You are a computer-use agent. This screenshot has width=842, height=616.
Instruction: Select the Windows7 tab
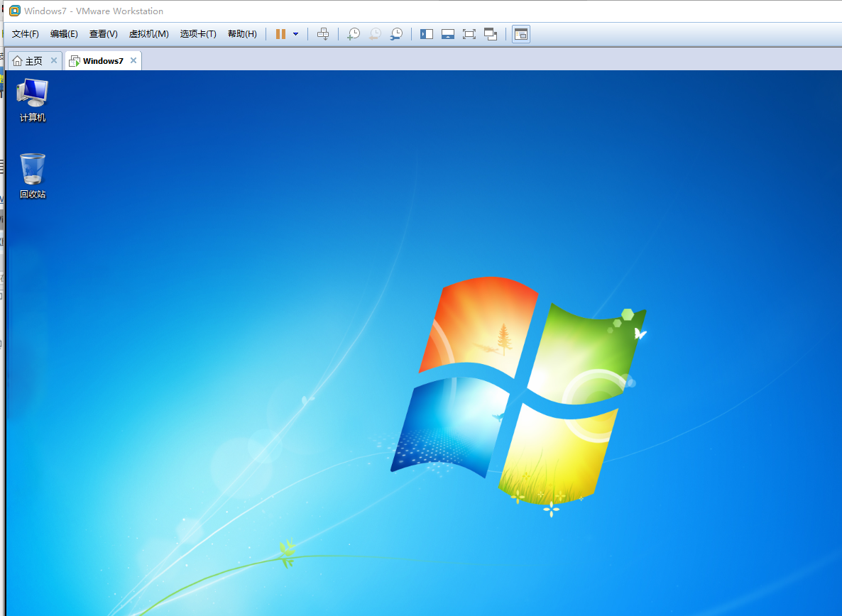tap(103, 60)
